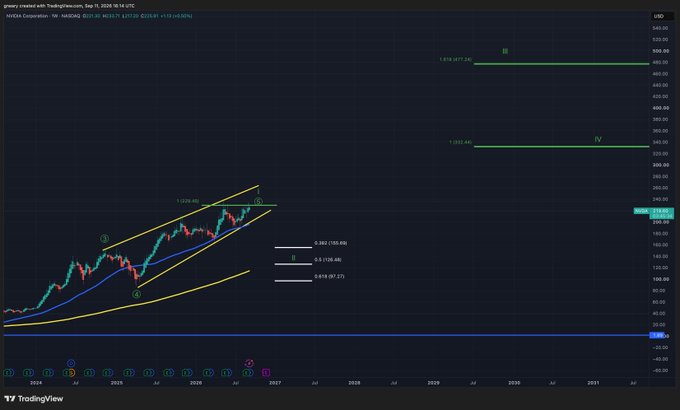Select the 1.618 (477.24) Fibonacci label
The image size is (680, 410).
[x=455, y=59]
